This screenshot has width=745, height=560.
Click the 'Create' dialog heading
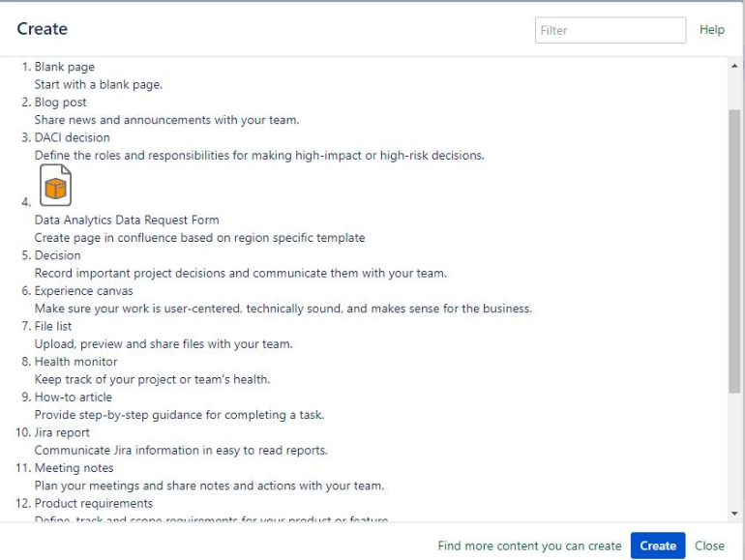click(x=43, y=29)
